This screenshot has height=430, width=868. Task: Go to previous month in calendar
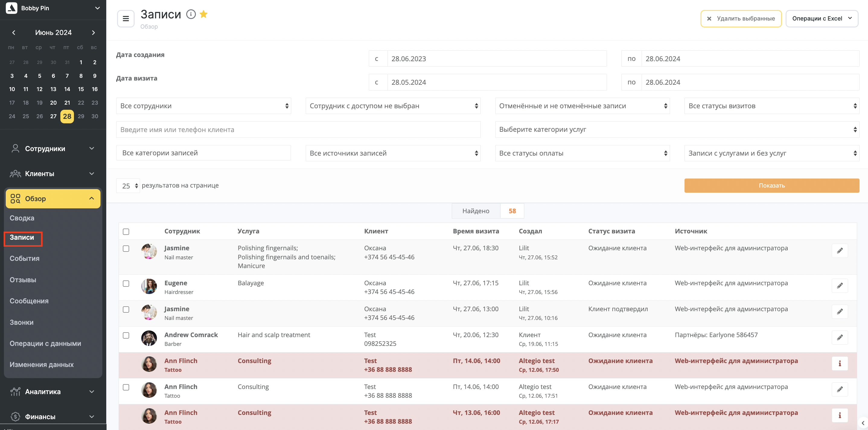14,33
